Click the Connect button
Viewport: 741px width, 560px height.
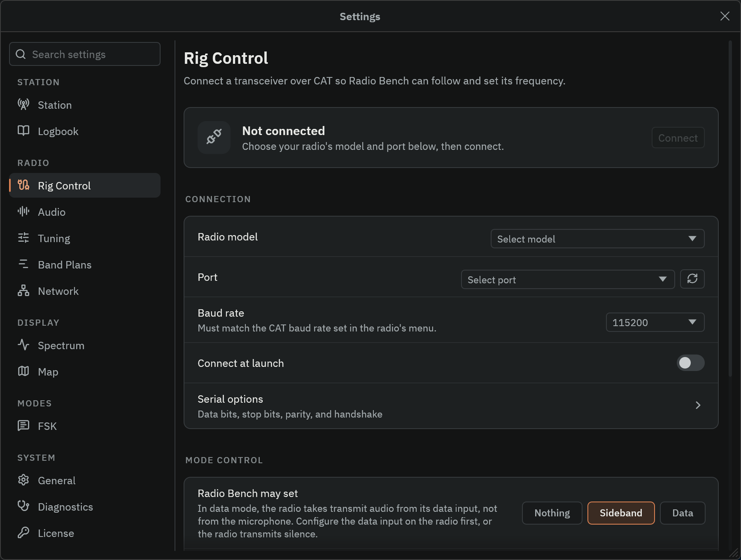coord(678,138)
